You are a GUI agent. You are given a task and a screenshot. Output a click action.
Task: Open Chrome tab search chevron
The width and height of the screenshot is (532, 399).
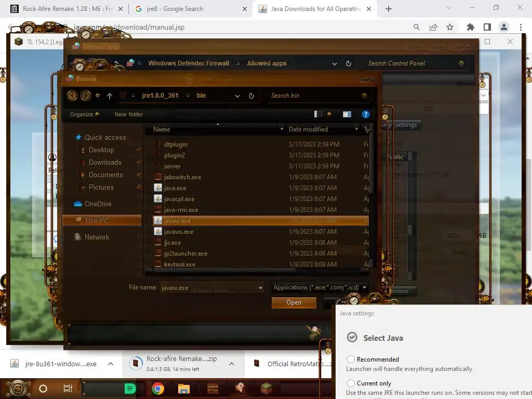448,7
